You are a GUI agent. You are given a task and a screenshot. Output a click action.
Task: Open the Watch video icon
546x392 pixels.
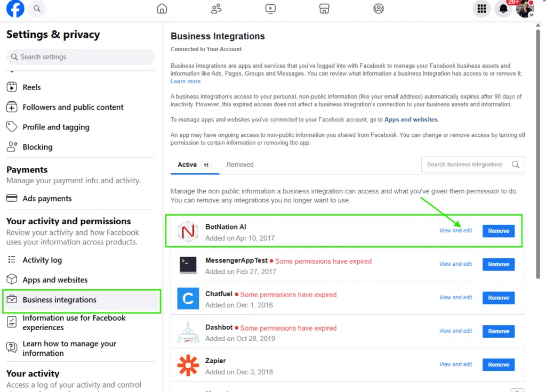pos(270,9)
